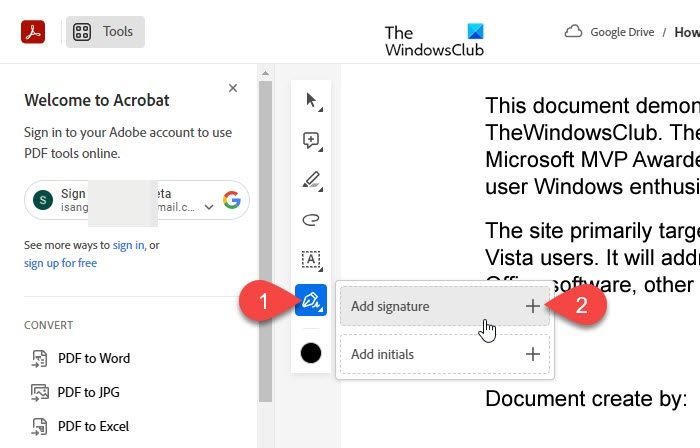The image size is (700, 448).
Task: Open PDF to Word converter
Action: pyautogui.click(x=80, y=358)
